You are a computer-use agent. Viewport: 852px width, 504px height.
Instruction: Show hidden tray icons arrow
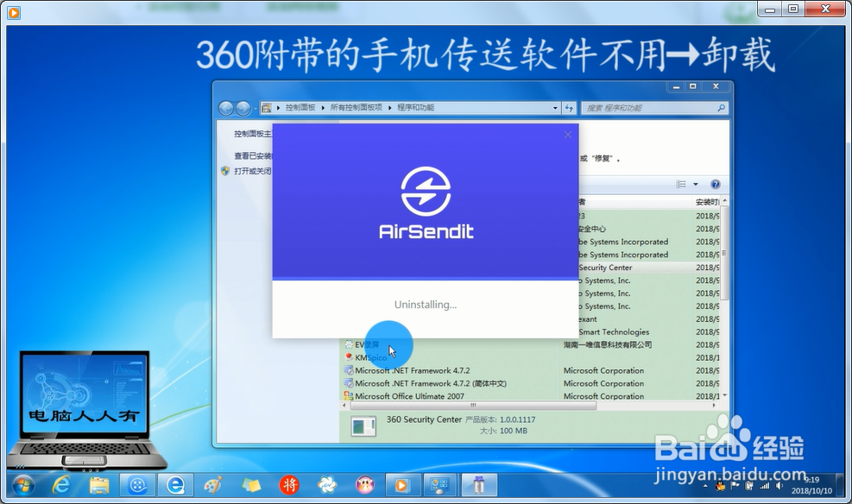[x=705, y=487]
